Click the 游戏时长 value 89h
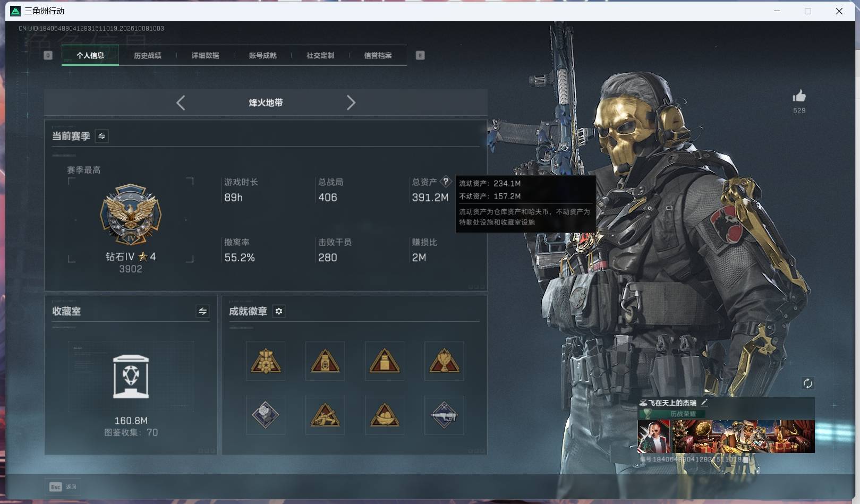Viewport: 860px width, 504px height. click(x=233, y=198)
